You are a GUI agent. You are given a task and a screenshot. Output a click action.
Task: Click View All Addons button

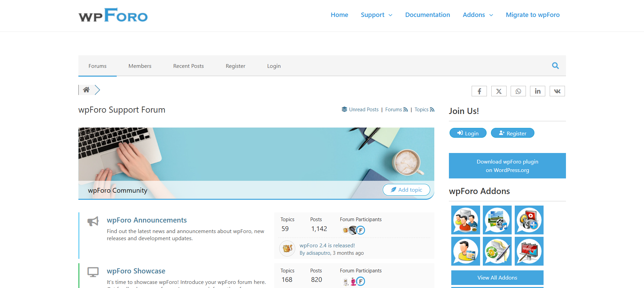point(497,277)
